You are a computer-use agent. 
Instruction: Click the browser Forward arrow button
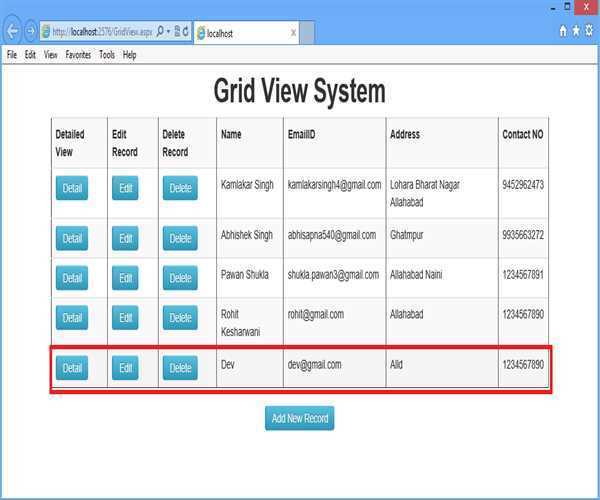(x=30, y=31)
